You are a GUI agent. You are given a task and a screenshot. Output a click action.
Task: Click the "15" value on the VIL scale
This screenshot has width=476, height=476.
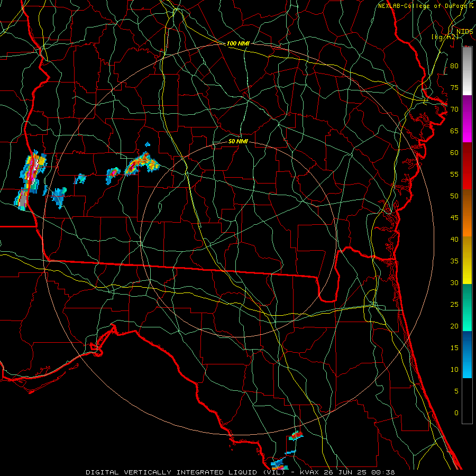[x=454, y=348]
